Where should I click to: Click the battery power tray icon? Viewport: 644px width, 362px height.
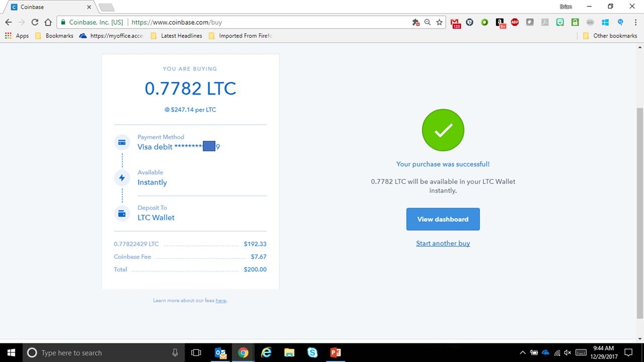(x=534, y=352)
